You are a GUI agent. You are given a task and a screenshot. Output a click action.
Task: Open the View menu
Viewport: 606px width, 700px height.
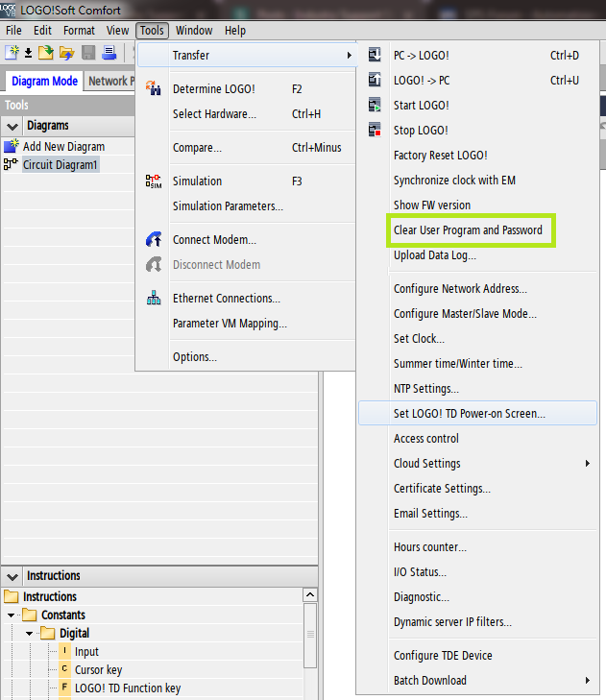(117, 31)
